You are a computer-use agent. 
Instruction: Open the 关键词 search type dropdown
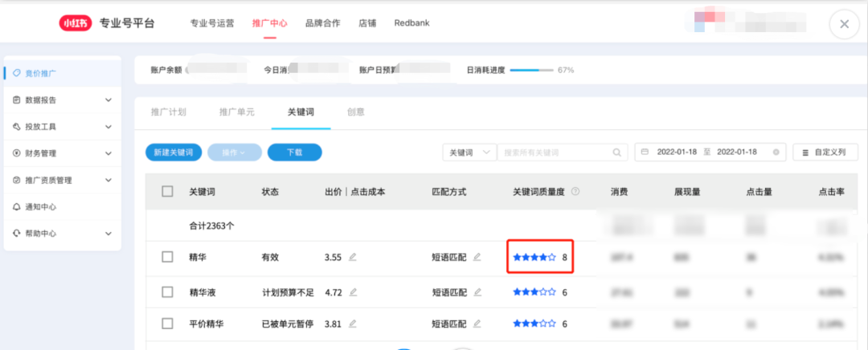[x=469, y=153]
